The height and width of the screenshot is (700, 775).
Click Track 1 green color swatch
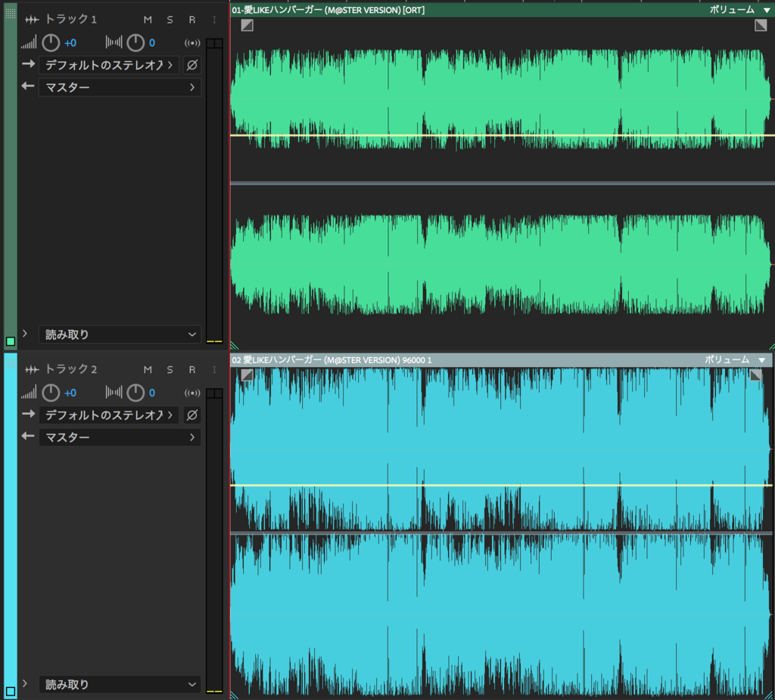click(x=11, y=341)
